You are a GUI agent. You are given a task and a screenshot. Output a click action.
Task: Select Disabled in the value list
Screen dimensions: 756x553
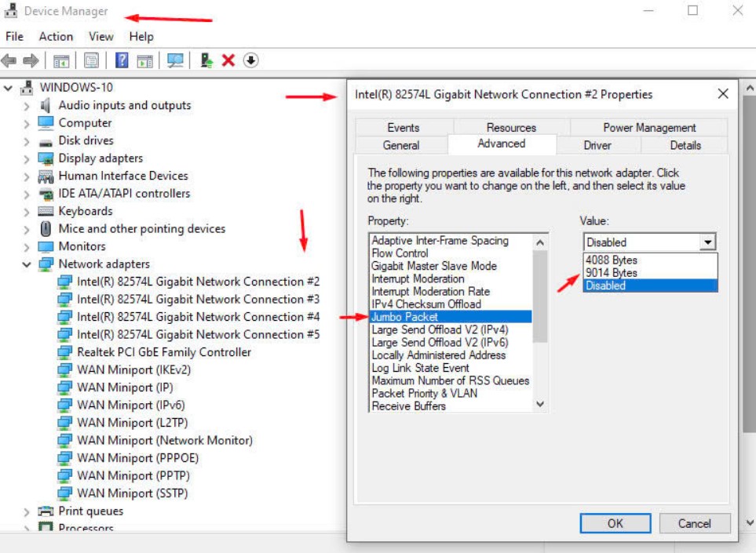[x=650, y=286]
